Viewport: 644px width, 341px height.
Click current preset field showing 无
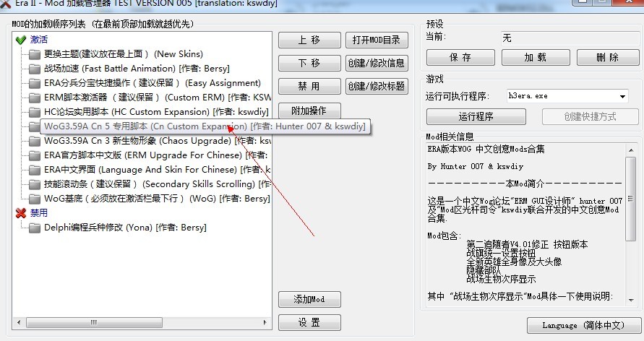(570, 38)
